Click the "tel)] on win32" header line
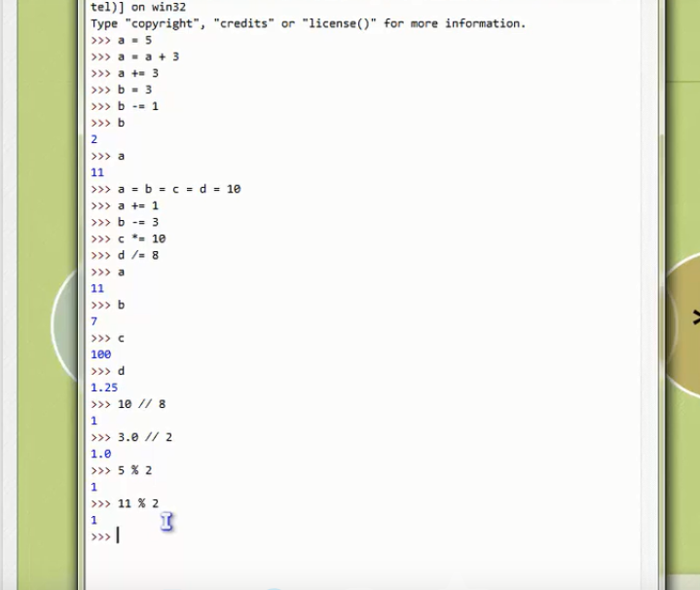The width and height of the screenshot is (700, 590). [138, 7]
